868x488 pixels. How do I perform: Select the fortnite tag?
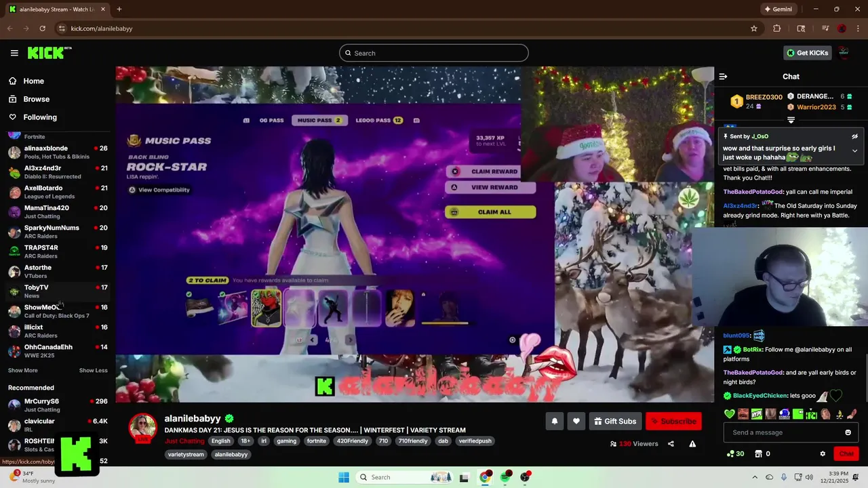(x=316, y=441)
